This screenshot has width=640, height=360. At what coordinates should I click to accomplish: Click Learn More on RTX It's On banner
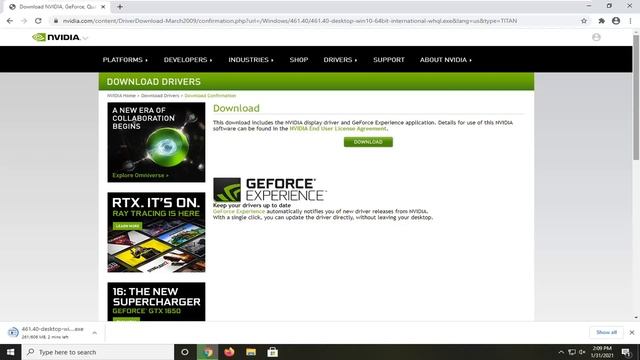pyautogui.click(x=127, y=226)
